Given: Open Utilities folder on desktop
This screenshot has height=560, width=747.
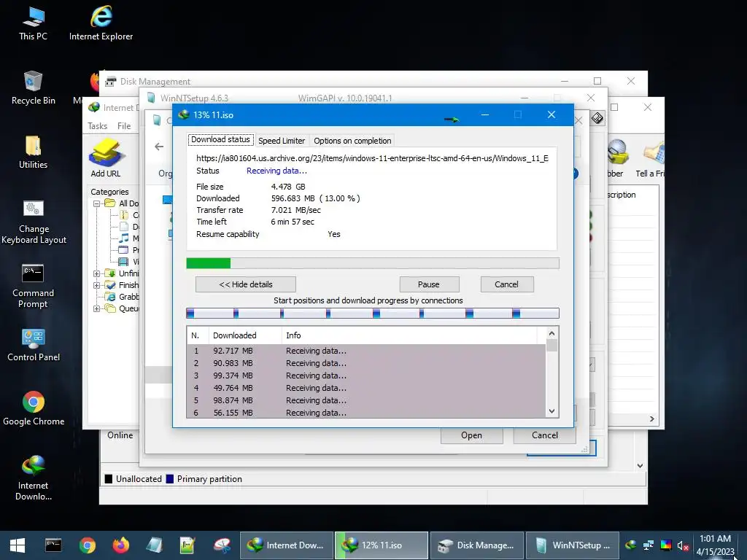Looking at the screenshot, I should click(x=33, y=152).
